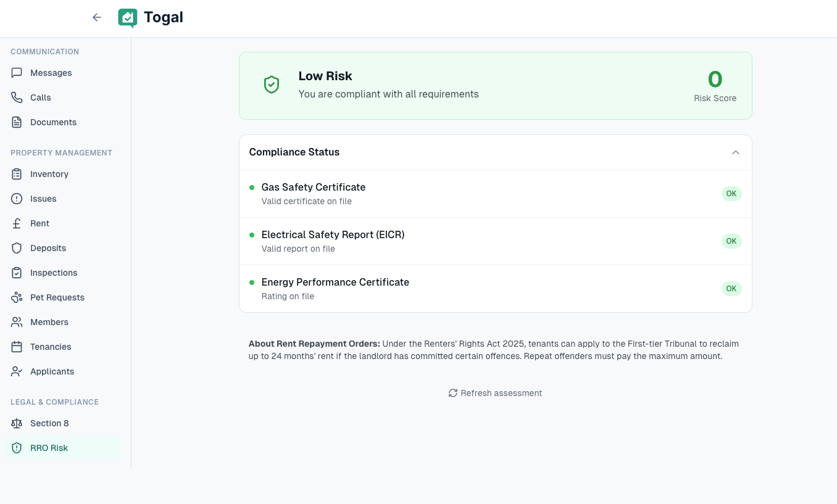Screen dimensions: 837x504
Task: Click the Energy Performance Certificate status dot
Action: tap(251, 283)
